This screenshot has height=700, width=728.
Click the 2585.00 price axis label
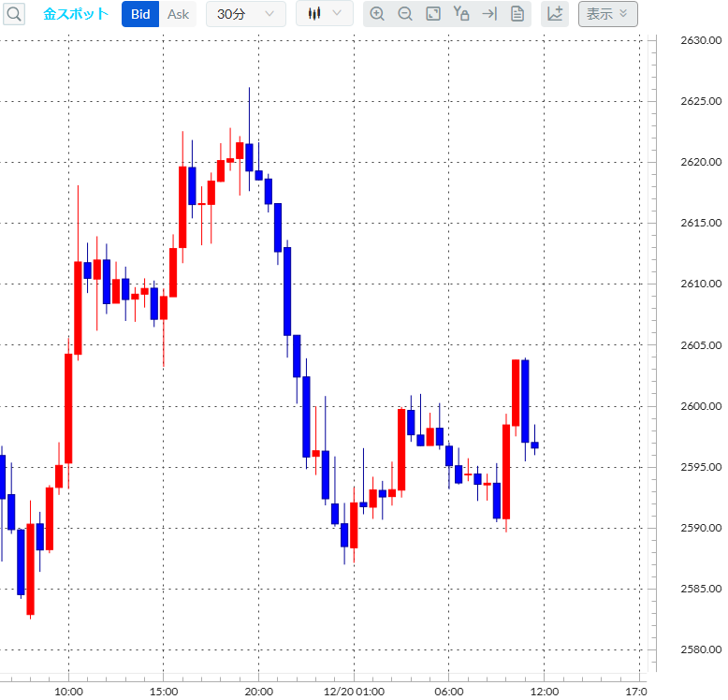click(701, 589)
